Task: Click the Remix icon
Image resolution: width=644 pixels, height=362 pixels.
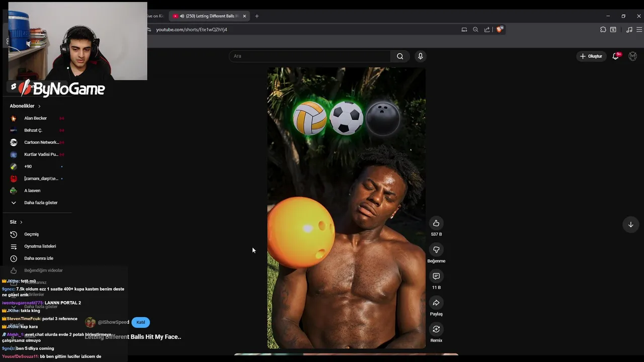Action: point(436,329)
